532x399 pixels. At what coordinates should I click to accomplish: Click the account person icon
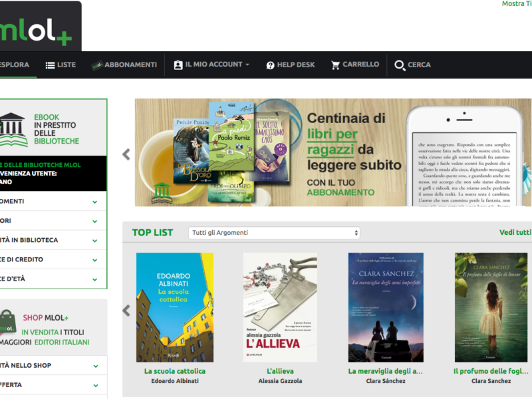pyautogui.click(x=178, y=65)
